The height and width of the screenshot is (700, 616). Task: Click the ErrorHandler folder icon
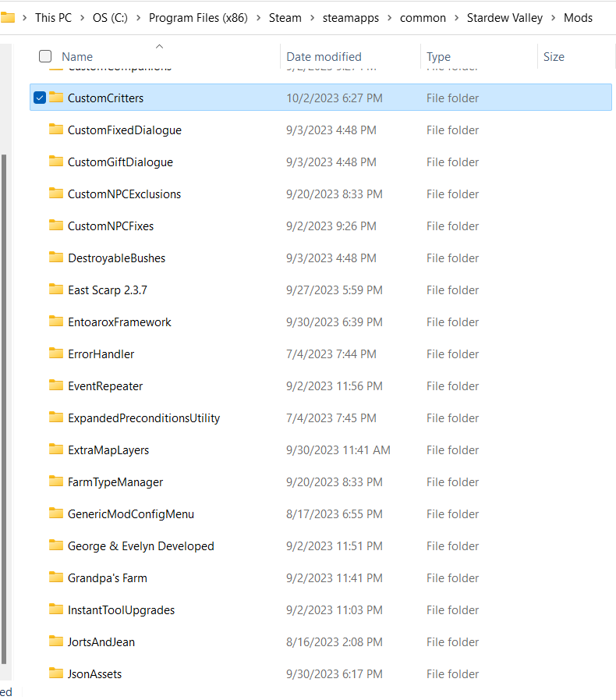[x=55, y=354]
